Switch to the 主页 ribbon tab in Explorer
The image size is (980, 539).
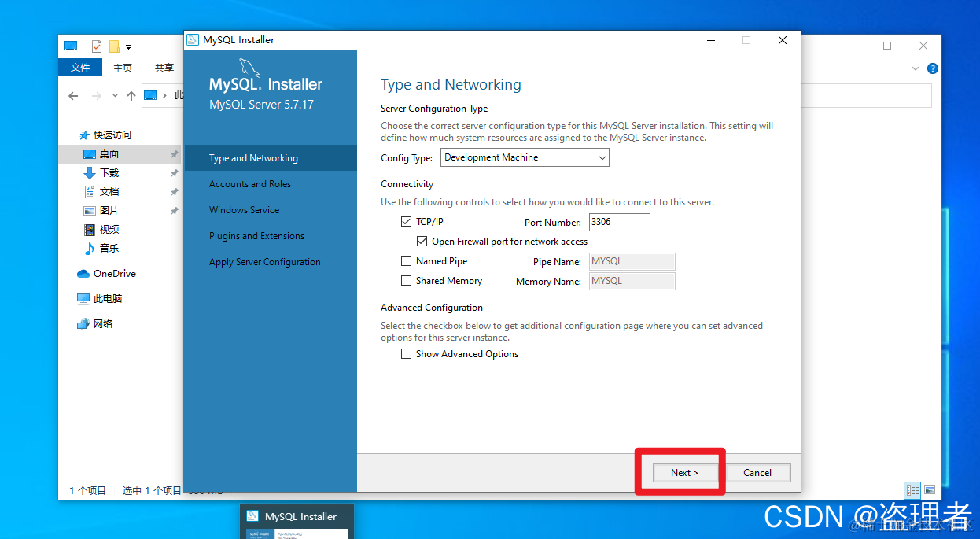coord(123,68)
